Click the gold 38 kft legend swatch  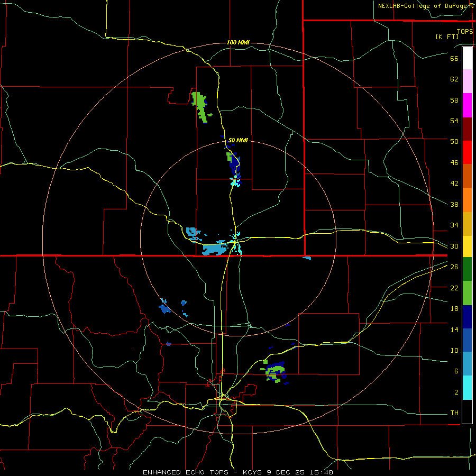(x=467, y=224)
